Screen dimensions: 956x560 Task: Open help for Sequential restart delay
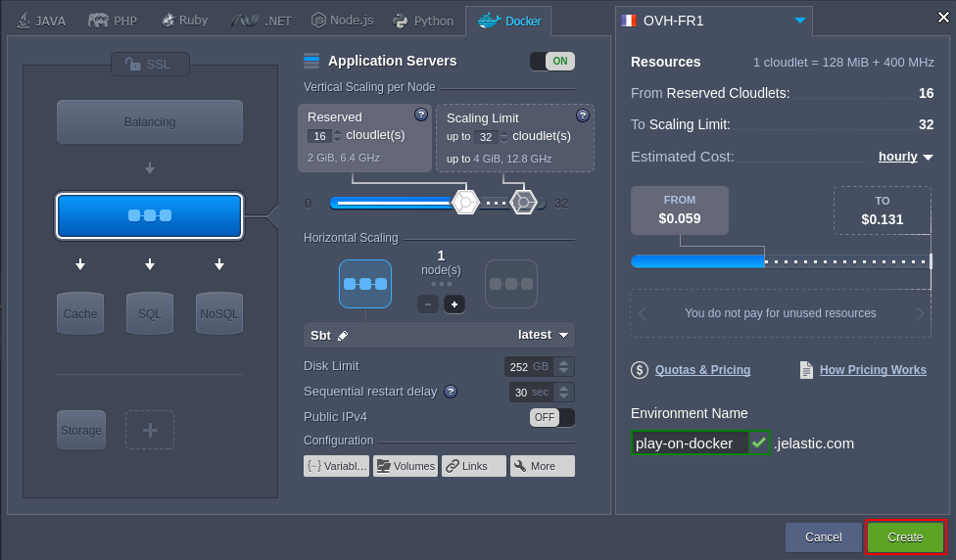click(451, 392)
